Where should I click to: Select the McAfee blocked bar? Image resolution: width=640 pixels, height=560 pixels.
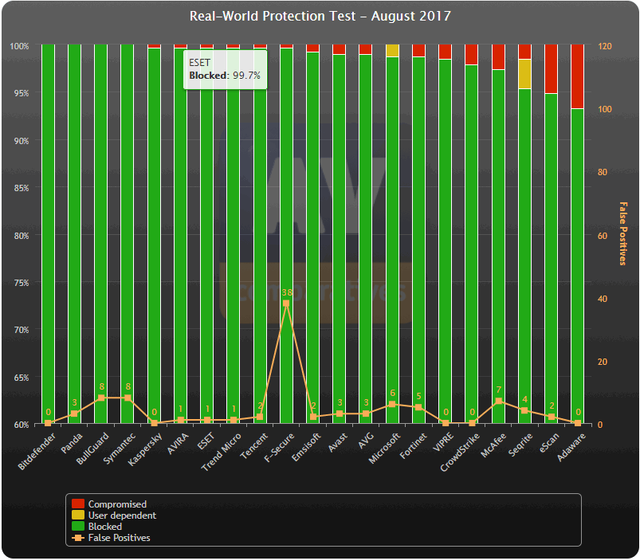tap(498, 247)
